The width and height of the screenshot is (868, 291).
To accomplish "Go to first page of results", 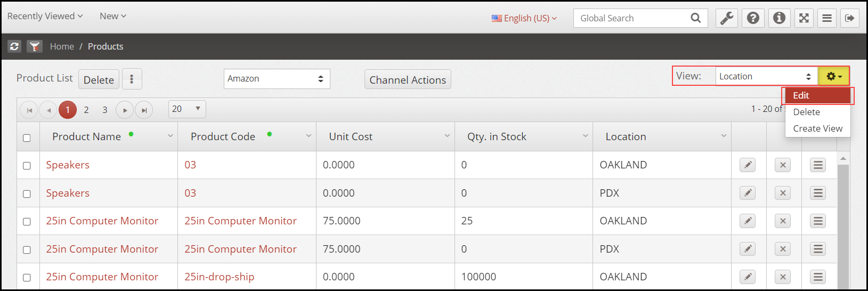I will pos(29,110).
